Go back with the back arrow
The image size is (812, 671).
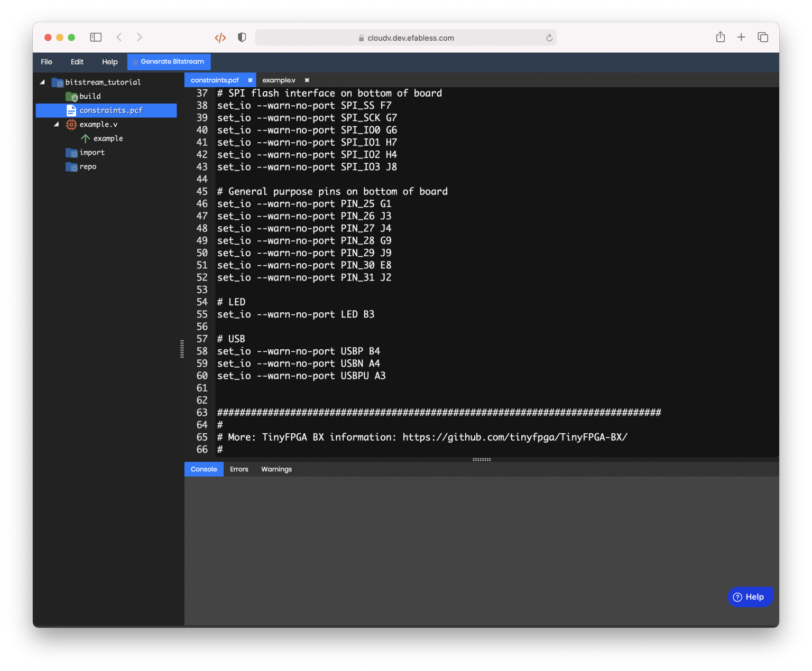pyautogui.click(x=119, y=37)
